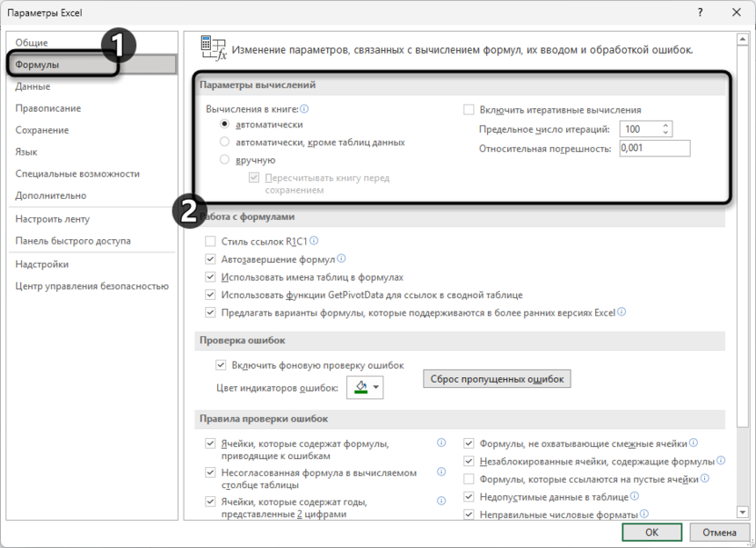Click info icon after 'более ранних версиях Excel'
Viewport: 756px width, 548px height.
pyautogui.click(x=622, y=312)
